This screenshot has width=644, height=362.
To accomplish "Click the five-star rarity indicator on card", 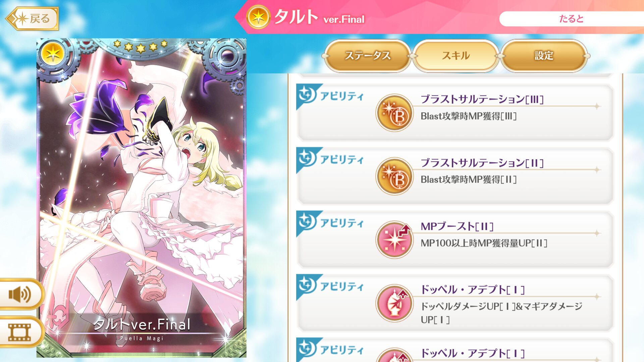I will (140, 46).
